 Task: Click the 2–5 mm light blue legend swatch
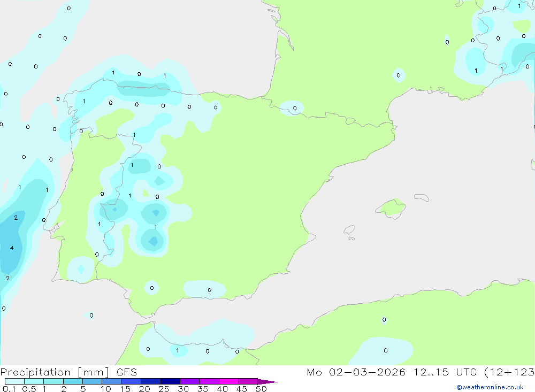pos(73,381)
